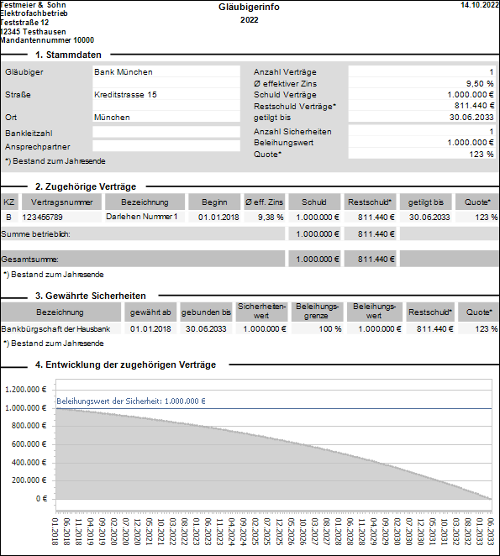500x556 pixels.
Task: Click the 'KZ' column header
Action: (9, 202)
